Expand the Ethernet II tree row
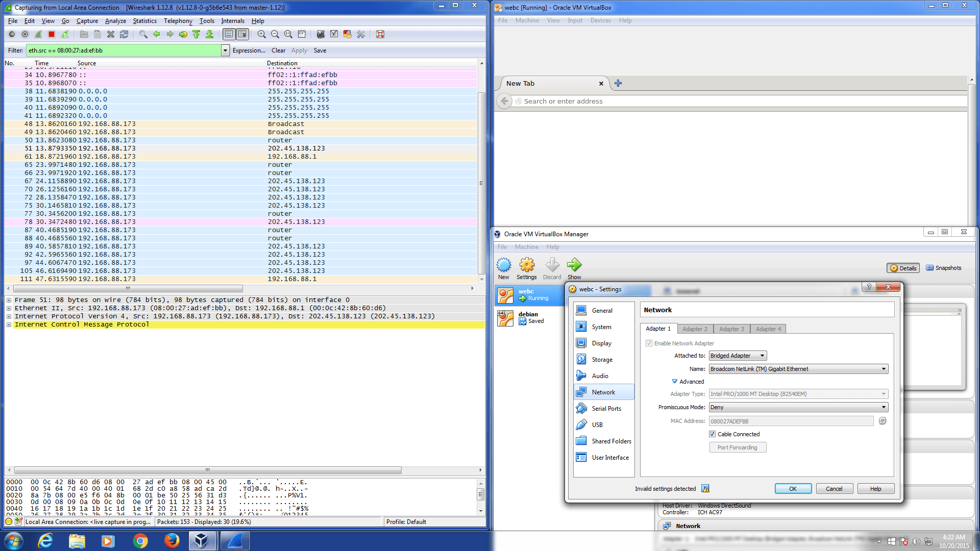Image resolution: width=980 pixels, height=551 pixels. tap(9, 308)
